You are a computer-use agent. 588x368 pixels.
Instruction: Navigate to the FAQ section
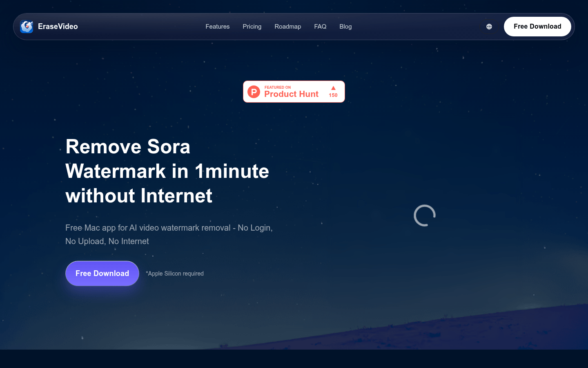320,27
